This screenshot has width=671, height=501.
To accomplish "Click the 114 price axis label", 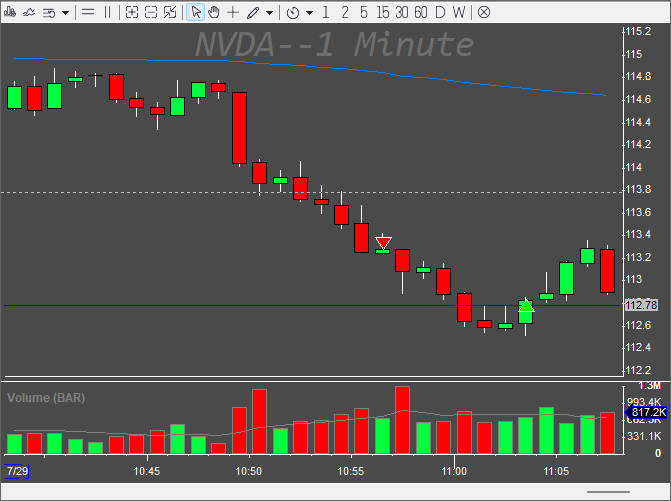I will pos(634,167).
